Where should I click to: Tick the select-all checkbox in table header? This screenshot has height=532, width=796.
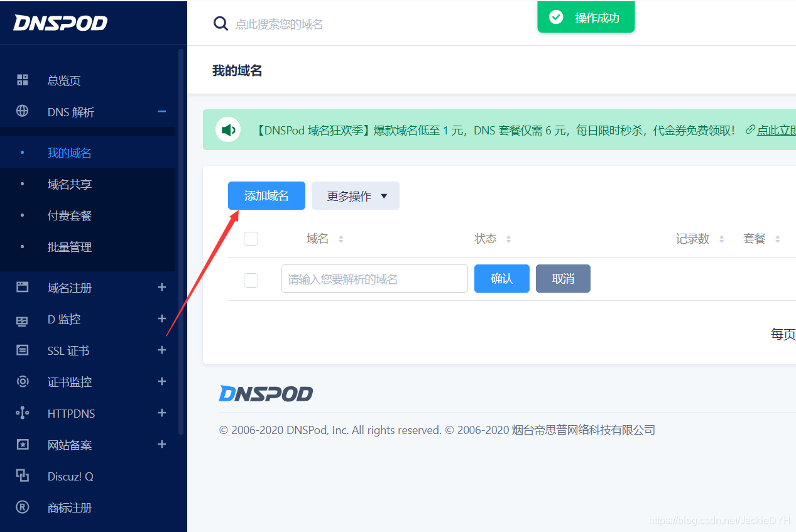click(x=251, y=239)
